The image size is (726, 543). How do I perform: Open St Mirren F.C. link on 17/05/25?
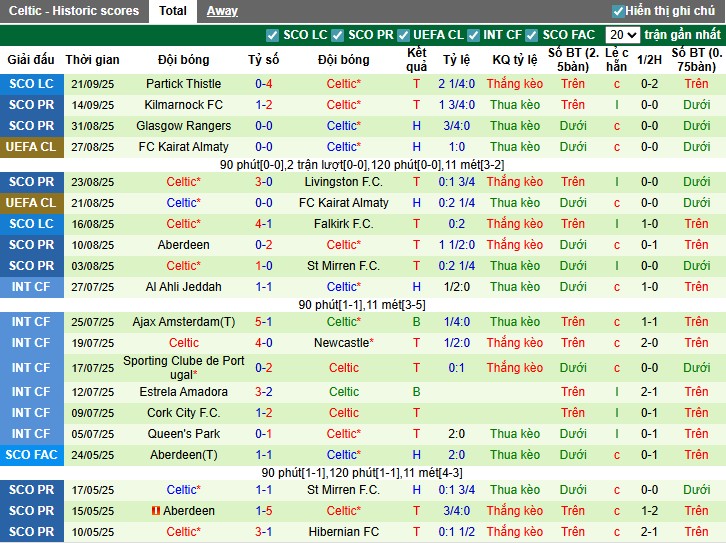point(344,490)
